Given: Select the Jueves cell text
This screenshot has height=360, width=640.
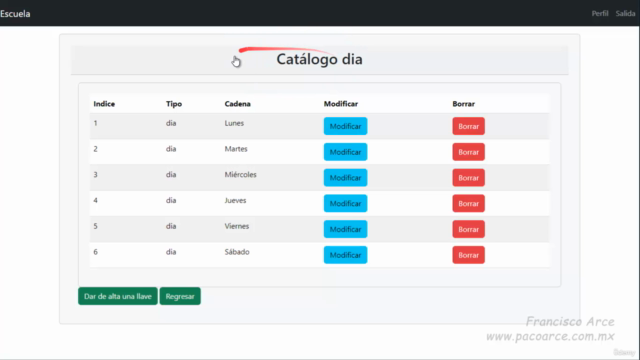Looking at the screenshot, I should [236, 200].
